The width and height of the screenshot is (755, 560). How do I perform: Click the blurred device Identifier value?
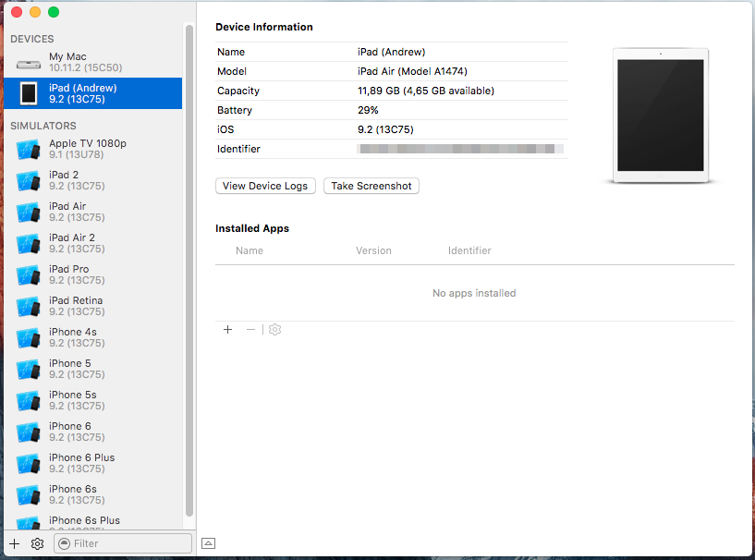[x=460, y=149]
